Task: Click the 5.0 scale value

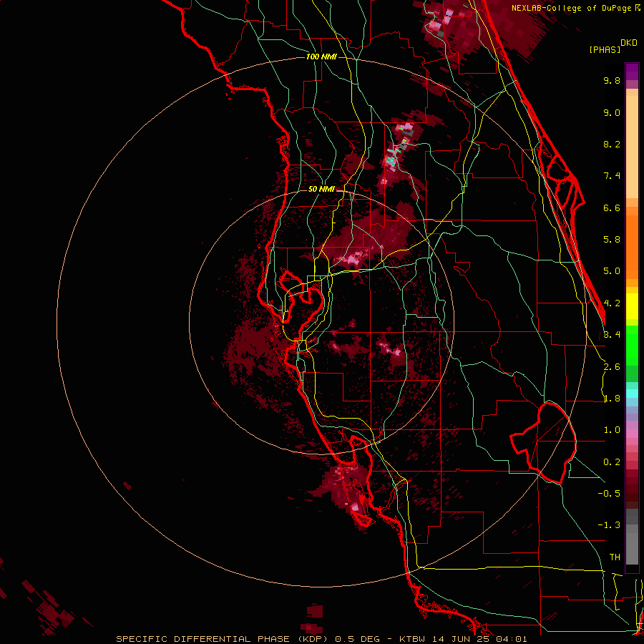Action: [612, 271]
